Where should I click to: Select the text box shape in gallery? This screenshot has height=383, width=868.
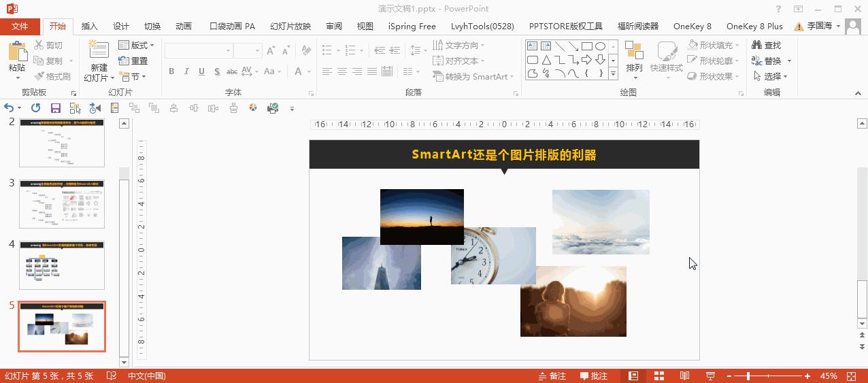[532, 46]
